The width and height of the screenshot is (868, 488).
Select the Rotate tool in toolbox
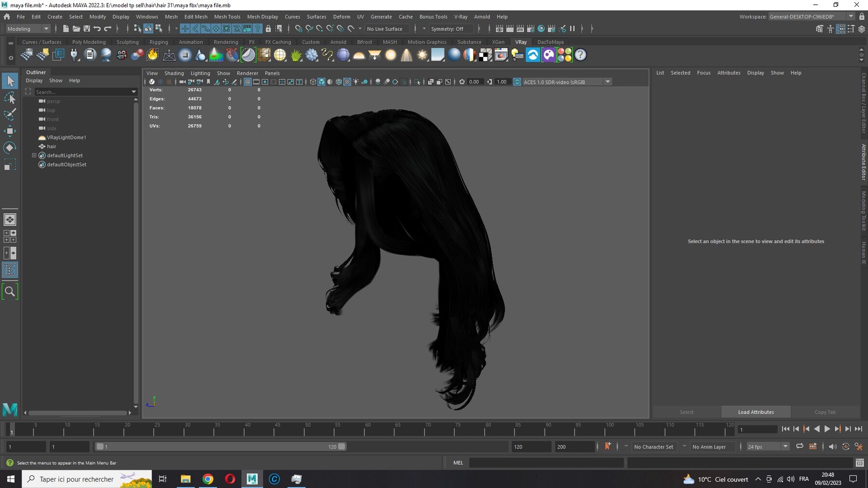click(x=10, y=148)
